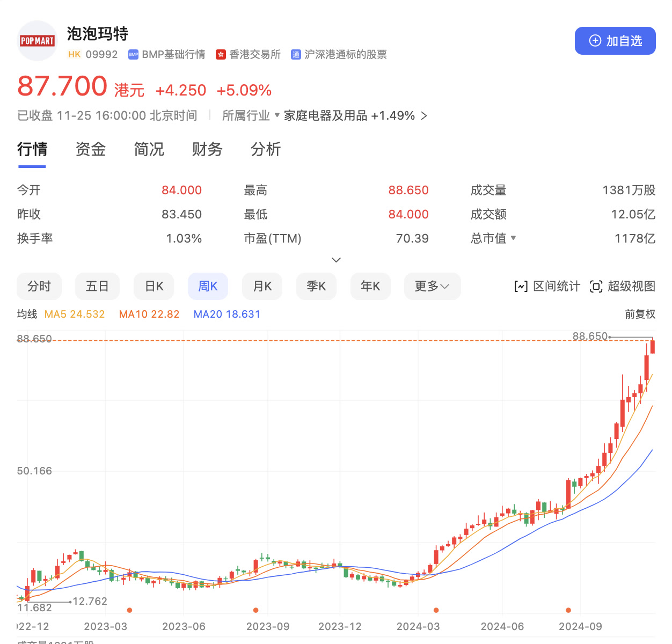The height and width of the screenshot is (644, 672).
Task: Click the MA20 18.631 moving average label
Action: click(227, 314)
